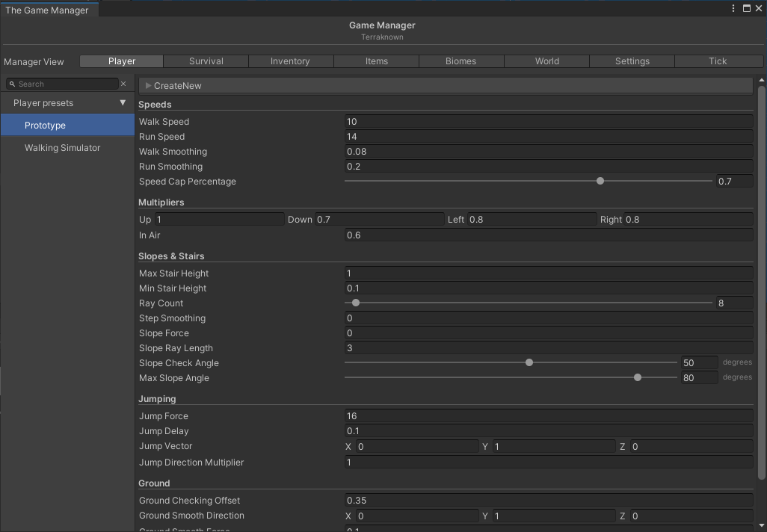Click the Max Slope Angle slider handle

(638, 377)
